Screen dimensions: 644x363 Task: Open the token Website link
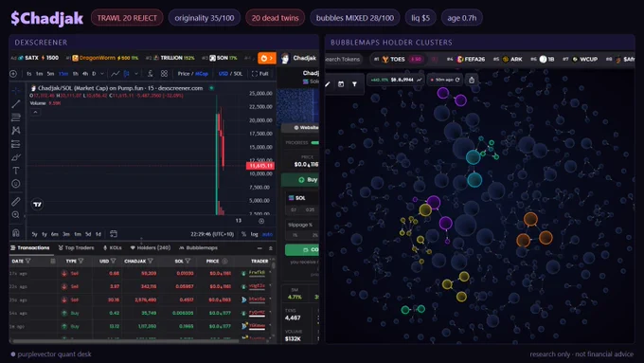(300, 127)
